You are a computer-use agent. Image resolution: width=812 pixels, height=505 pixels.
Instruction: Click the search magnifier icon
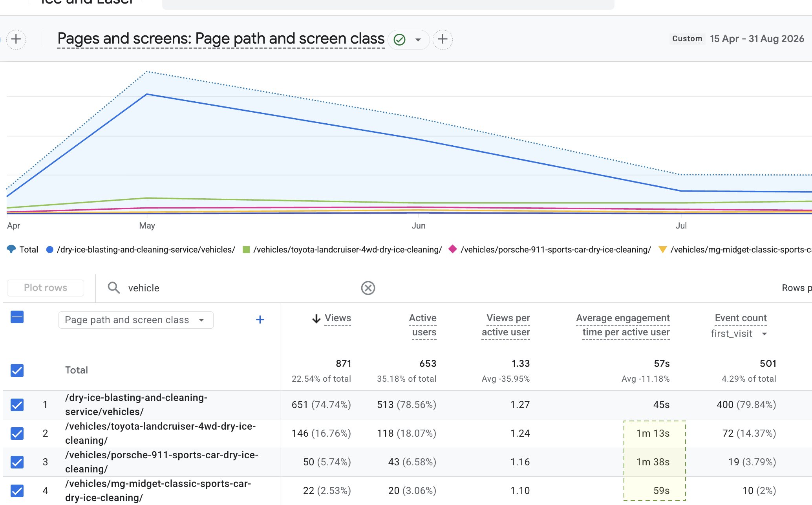tap(114, 288)
